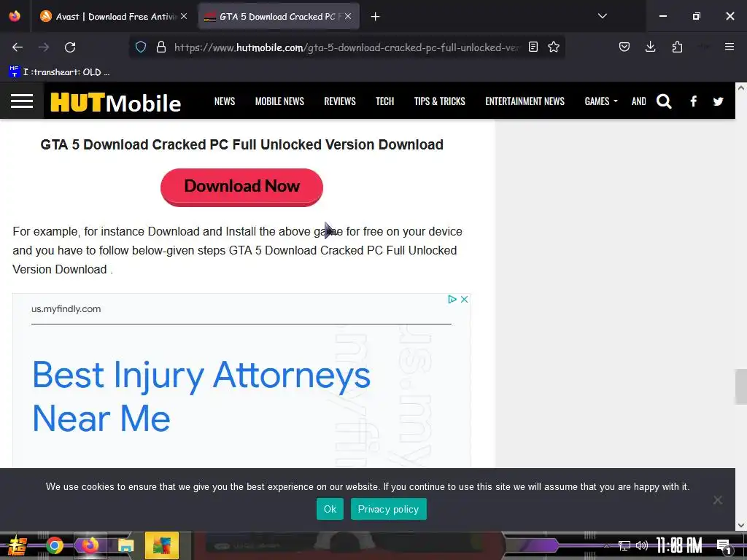Accept cookies with Ok button

330,509
